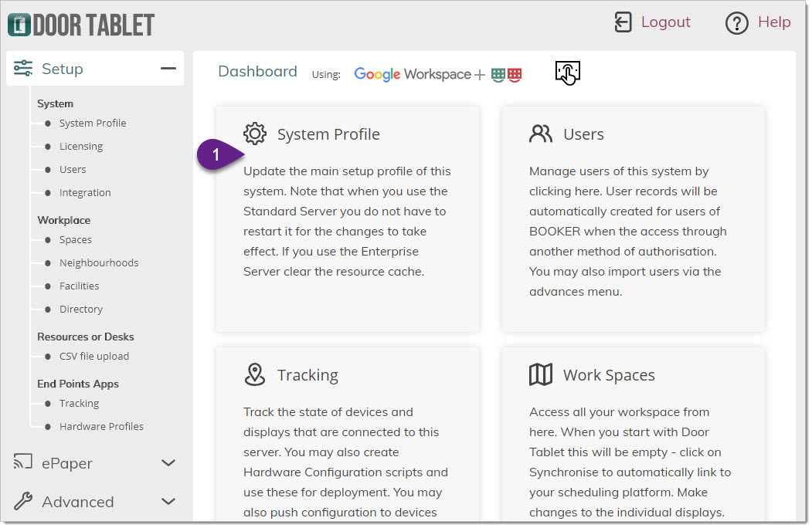Click the Logout door arrow icon
The height and width of the screenshot is (528, 812).
pos(623,22)
